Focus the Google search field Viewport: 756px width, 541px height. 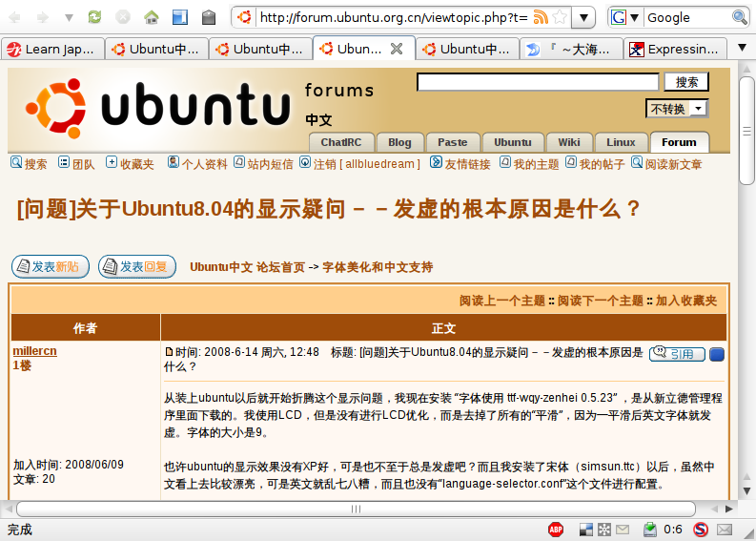coord(688,18)
